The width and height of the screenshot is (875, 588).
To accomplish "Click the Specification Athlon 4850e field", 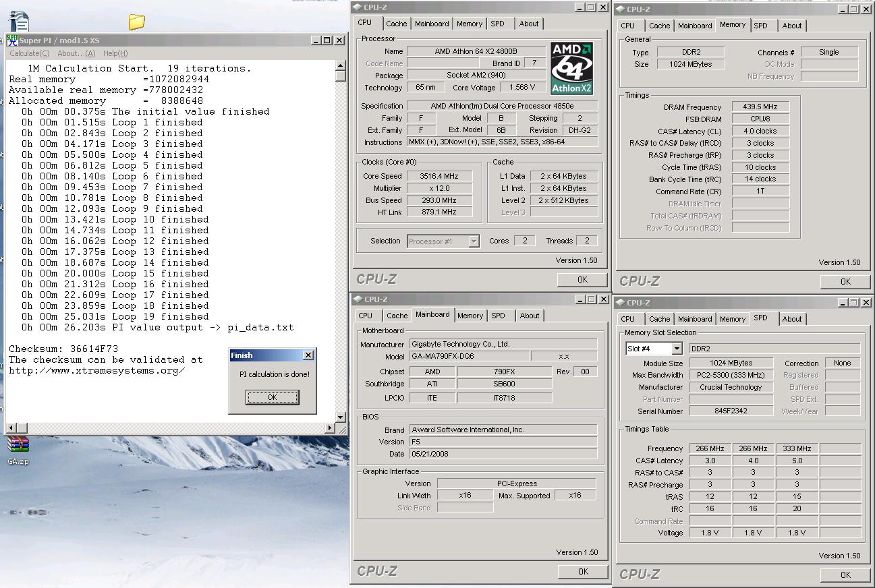I will [502, 106].
